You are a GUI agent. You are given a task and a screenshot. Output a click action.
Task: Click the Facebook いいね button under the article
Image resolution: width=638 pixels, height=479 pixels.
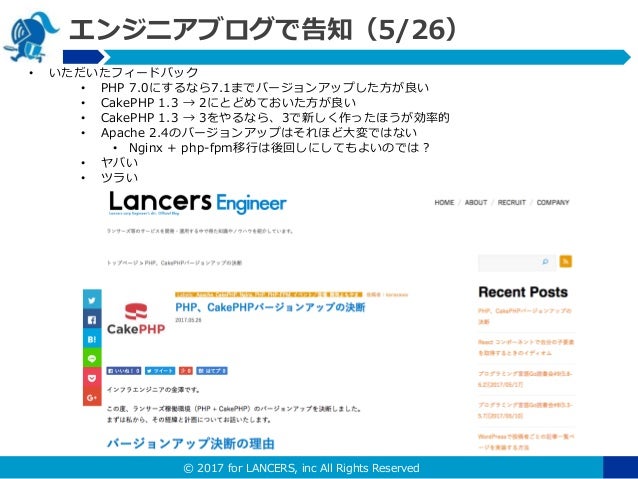(x=124, y=371)
